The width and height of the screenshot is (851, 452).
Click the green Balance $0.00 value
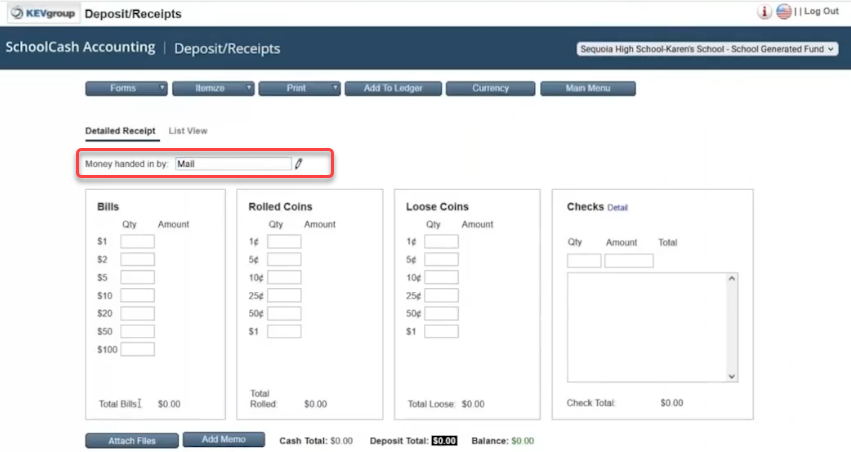pyautogui.click(x=523, y=441)
